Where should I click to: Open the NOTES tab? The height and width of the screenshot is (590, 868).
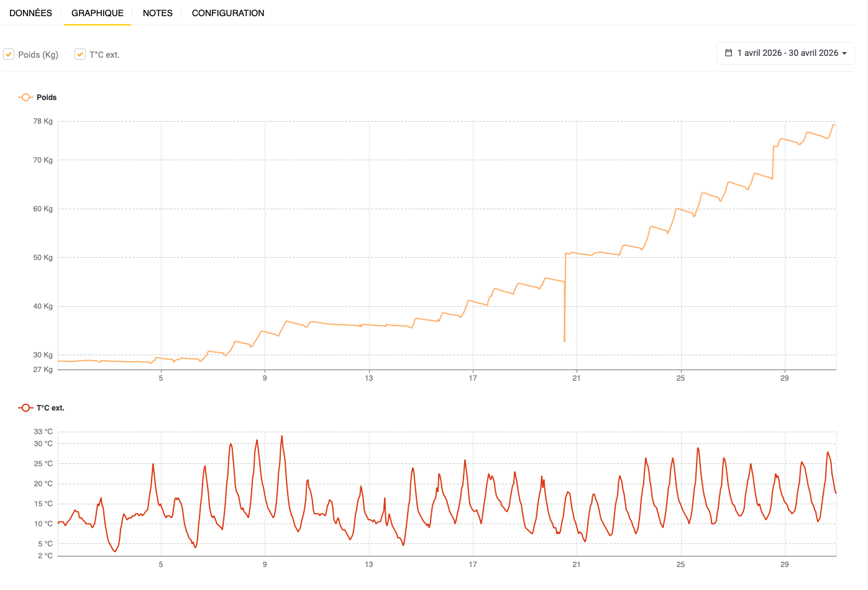pos(158,13)
